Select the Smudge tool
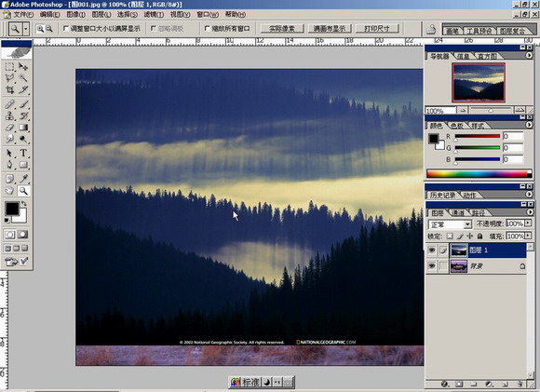The height and width of the screenshot is (392, 540). click(9, 139)
